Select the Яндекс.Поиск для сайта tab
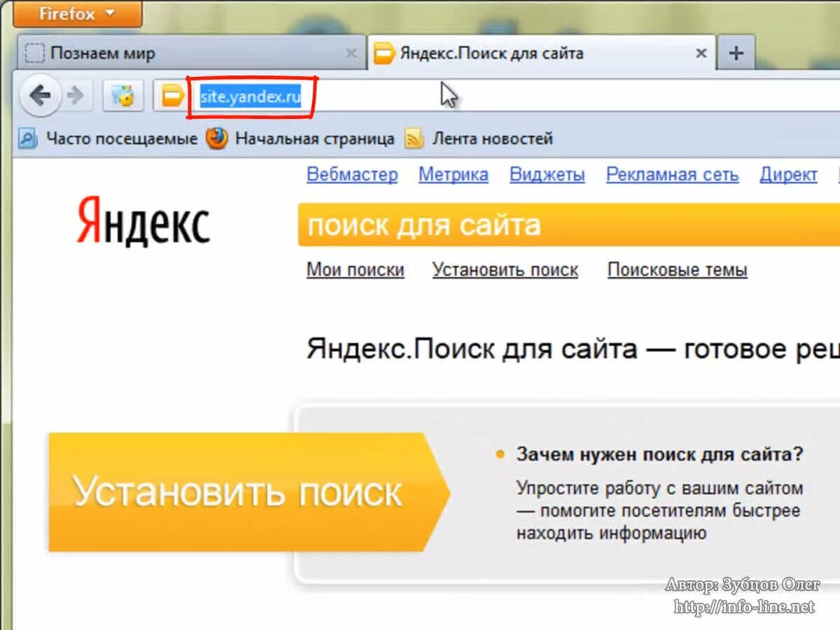 tap(542, 53)
